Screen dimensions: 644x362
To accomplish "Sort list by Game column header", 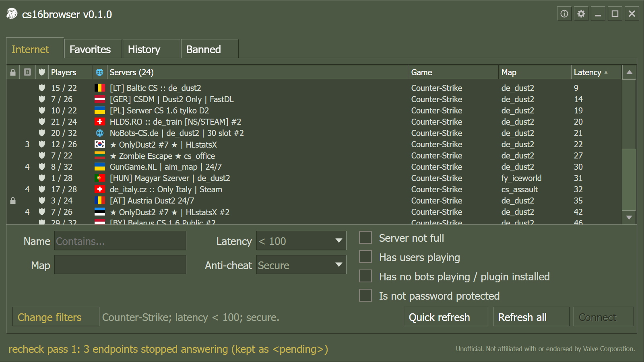I will (454, 72).
